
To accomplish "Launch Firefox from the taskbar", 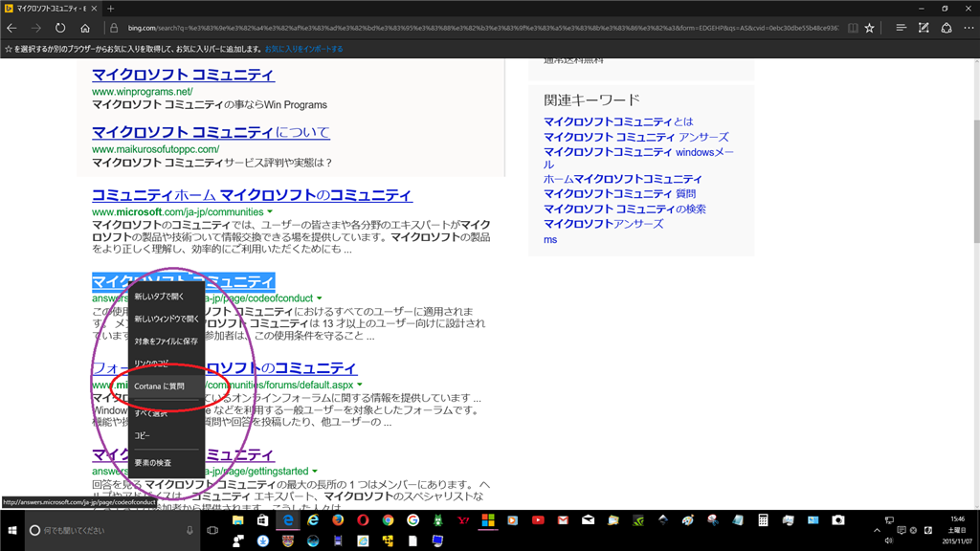I will pyautogui.click(x=338, y=520).
